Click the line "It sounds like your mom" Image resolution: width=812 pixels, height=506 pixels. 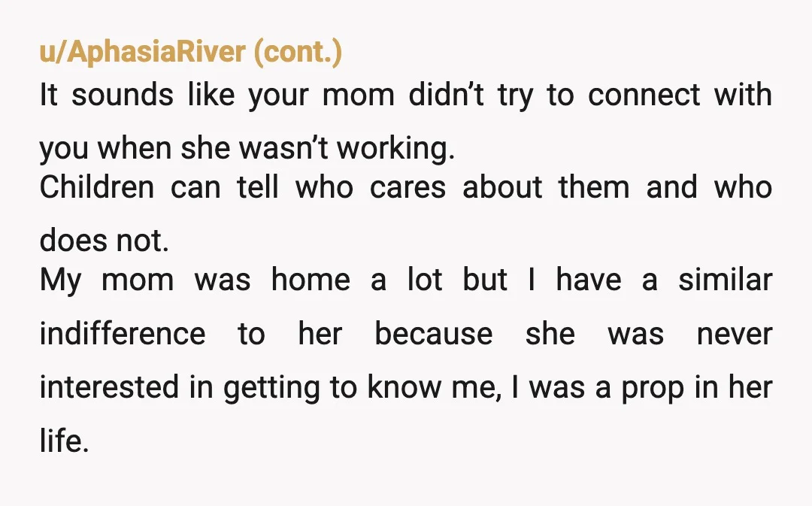tap(217, 95)
